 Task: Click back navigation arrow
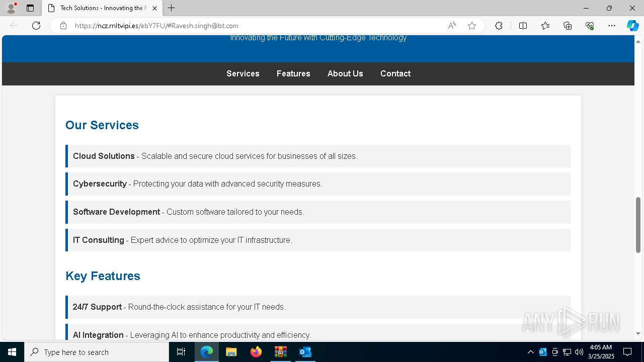click(x=14, y=26)
